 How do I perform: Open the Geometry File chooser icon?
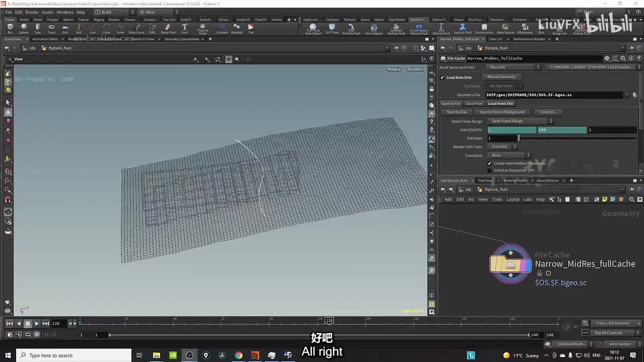tap(635, 95)
